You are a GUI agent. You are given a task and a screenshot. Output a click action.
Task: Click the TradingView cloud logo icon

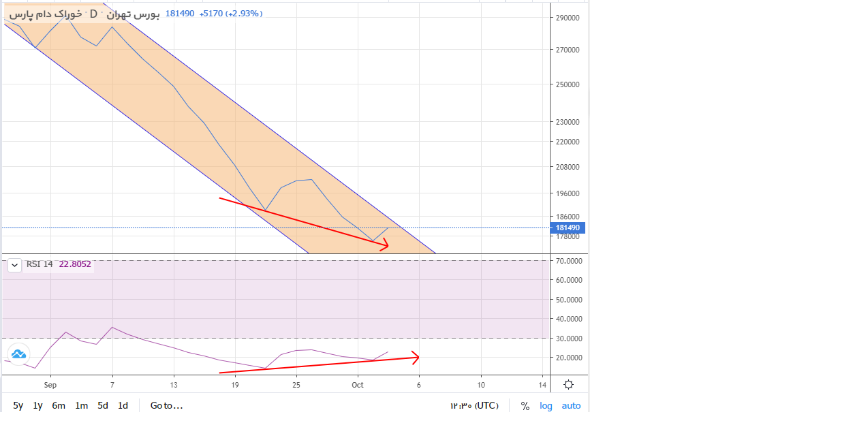click(18, 354)
